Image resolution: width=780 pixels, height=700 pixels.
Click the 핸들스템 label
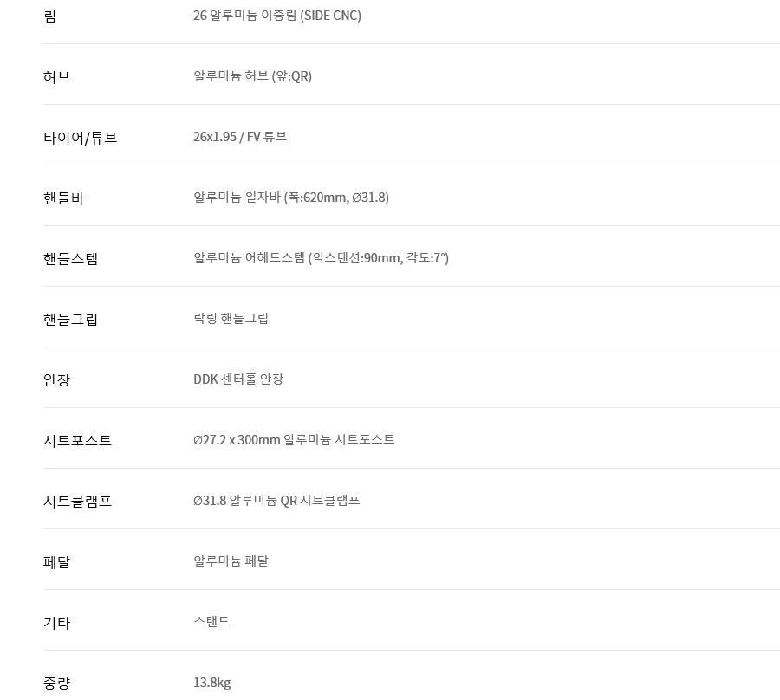pos(70,259)
